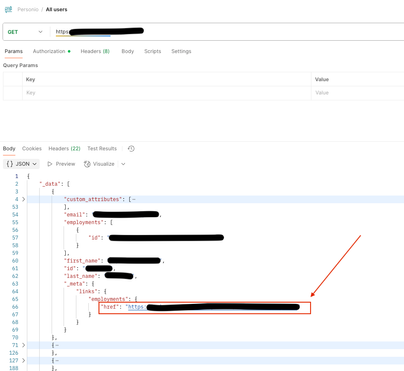Click the Personio breadcrumb link
This screenshot has width=404, height=371.
[x=28, y=10]
